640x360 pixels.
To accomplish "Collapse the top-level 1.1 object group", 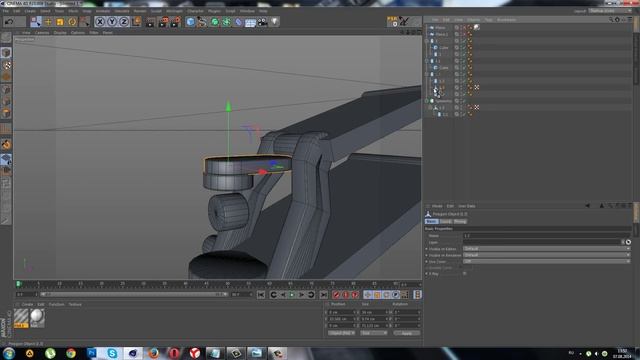I will tap(427, 61).
